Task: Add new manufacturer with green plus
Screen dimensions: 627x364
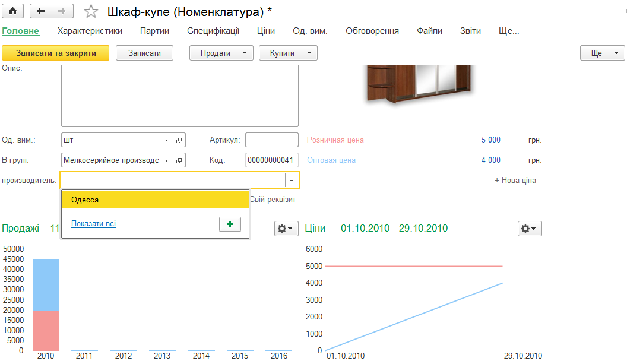Action: (230, 224)
